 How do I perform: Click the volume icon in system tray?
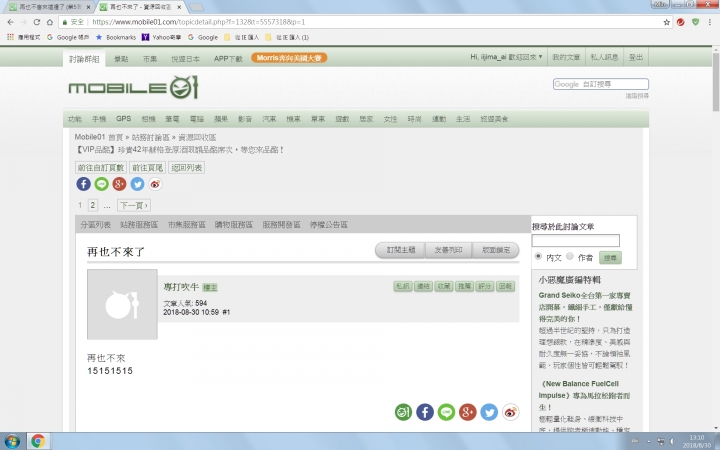pyautogui.click(x=672, y=441)
